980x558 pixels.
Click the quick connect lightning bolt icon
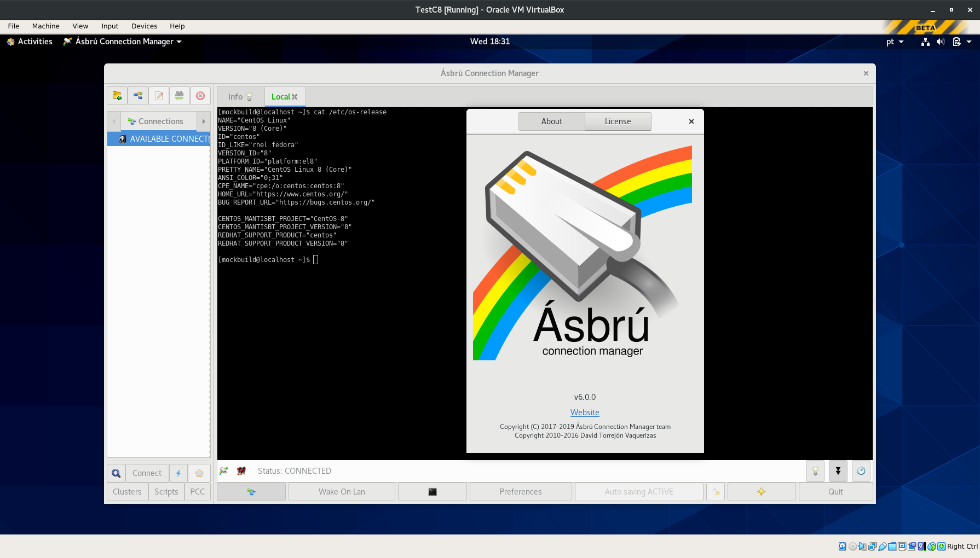(x=178, y=473)
